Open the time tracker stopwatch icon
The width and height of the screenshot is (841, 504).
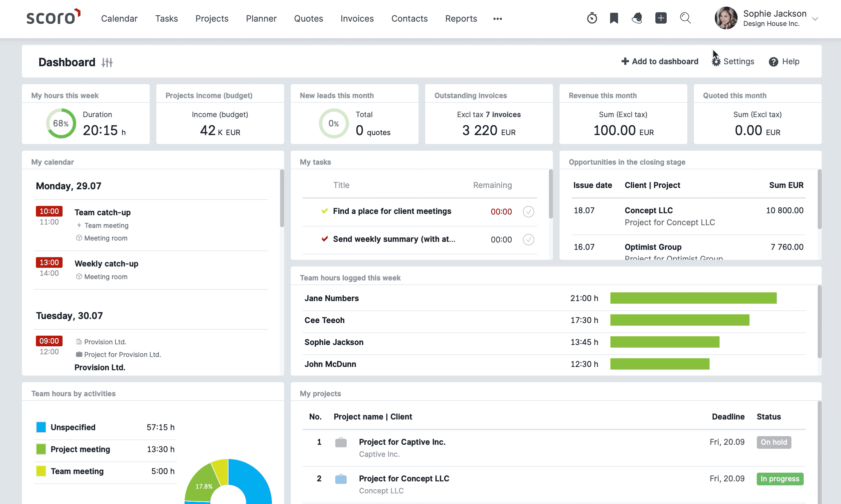(x=592, y=18)
